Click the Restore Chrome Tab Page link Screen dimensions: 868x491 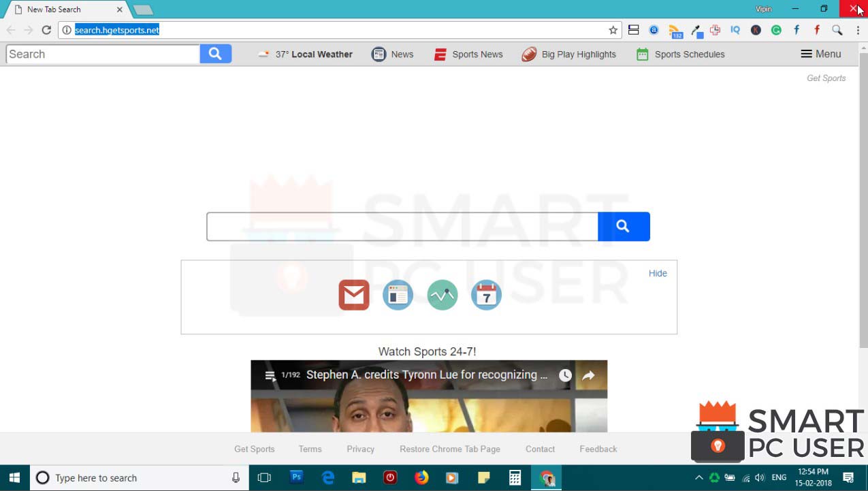[449, 449]
